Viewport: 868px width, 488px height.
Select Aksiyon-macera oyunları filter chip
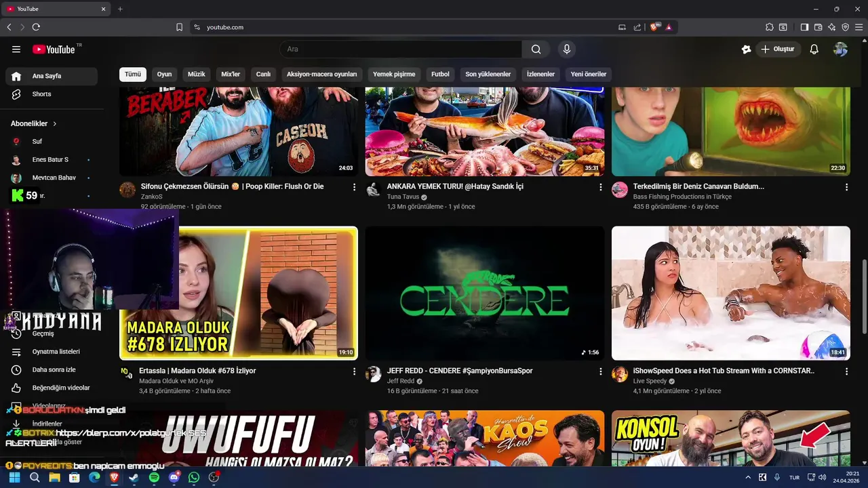click(x=322, y=75)
